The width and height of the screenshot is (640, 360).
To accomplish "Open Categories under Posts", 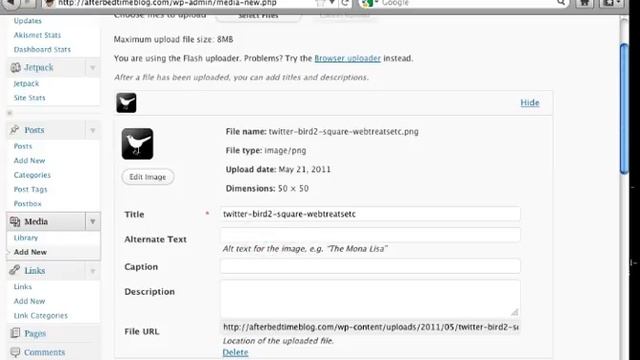I will pyautogui.click(x=32, y=175).
